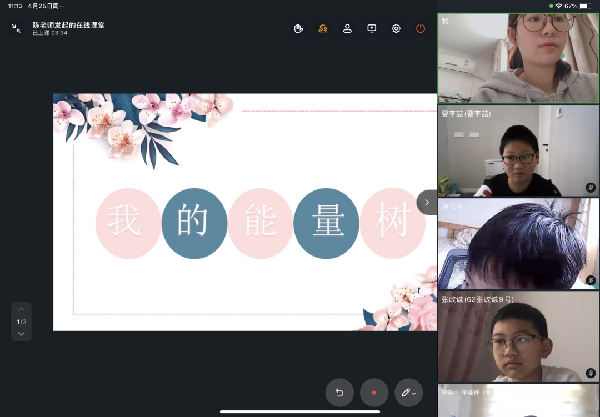Open the settings gear icon

(396, 28)
